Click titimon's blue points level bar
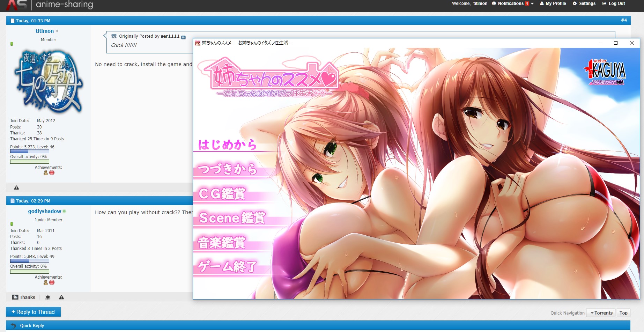This screenshot has height=332, width=644. click(x=30, y=152)
